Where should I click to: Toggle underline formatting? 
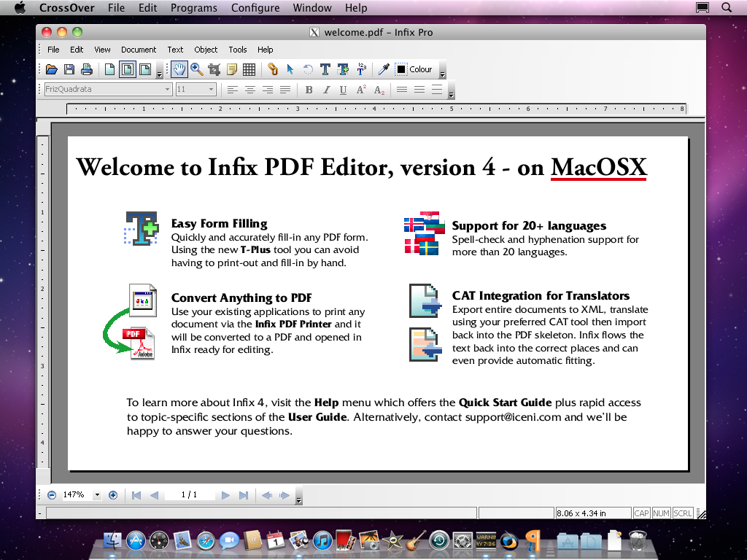343,90
